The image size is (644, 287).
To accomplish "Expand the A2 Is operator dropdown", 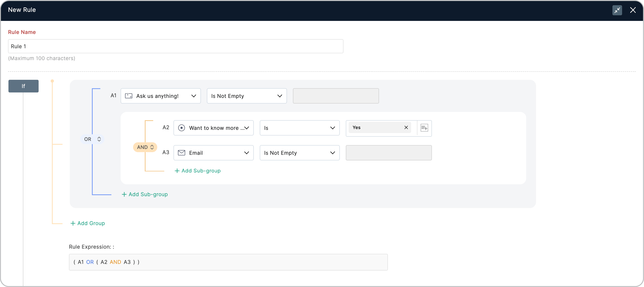I will 300,128.
